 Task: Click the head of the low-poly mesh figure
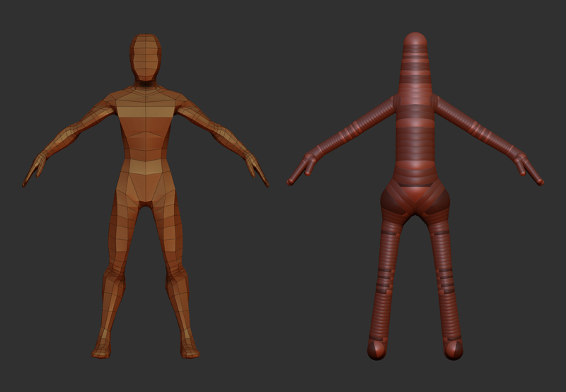[145, 57]
